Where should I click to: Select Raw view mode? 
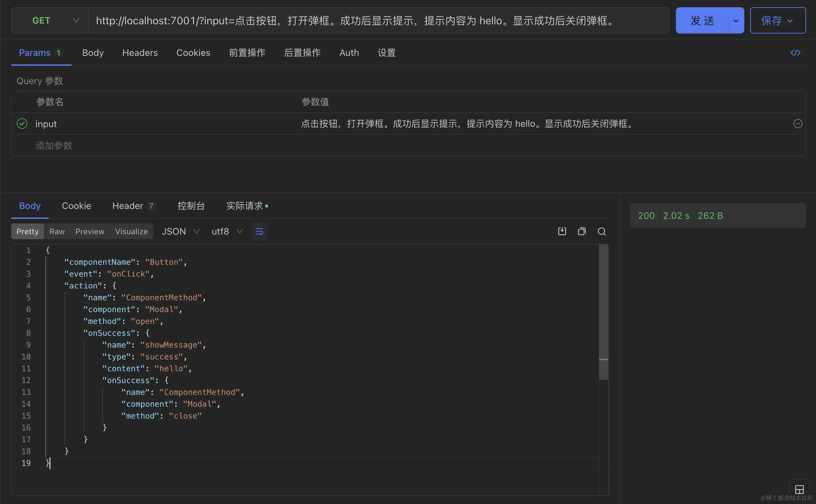coord(57,231)
